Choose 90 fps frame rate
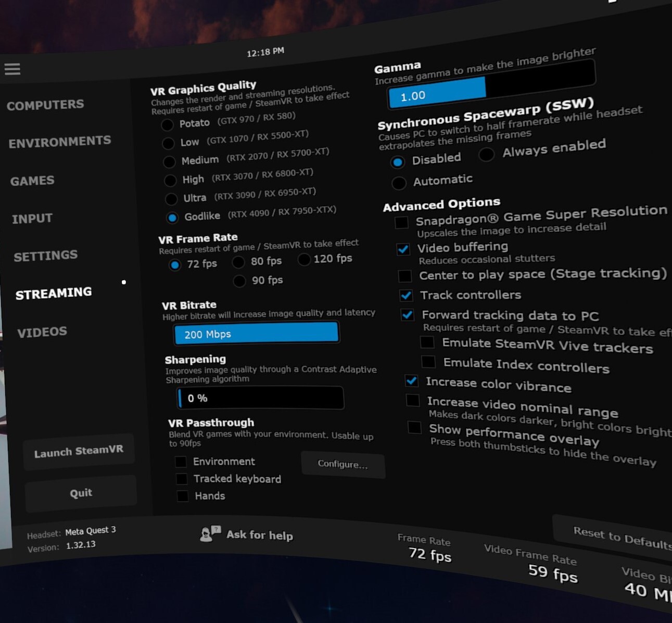 point(239,281)
